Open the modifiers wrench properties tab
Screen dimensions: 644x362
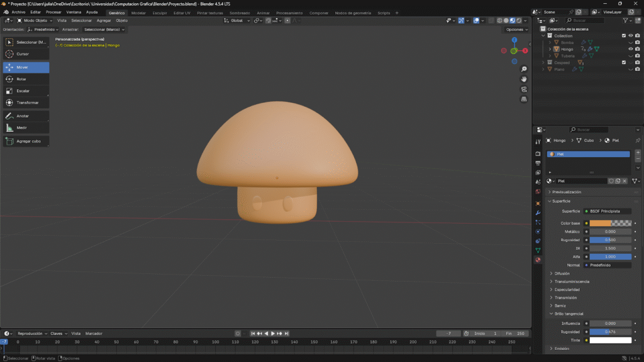point(538,213)
